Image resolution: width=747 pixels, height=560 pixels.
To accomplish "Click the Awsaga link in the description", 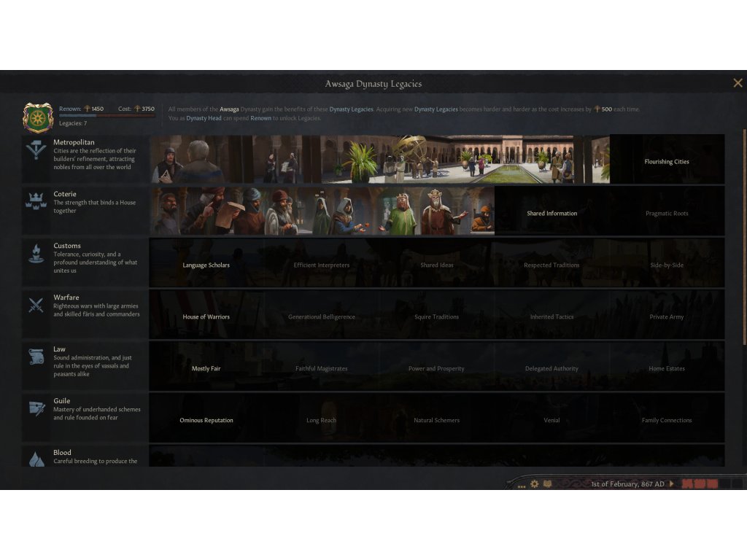I will (229, 109).
